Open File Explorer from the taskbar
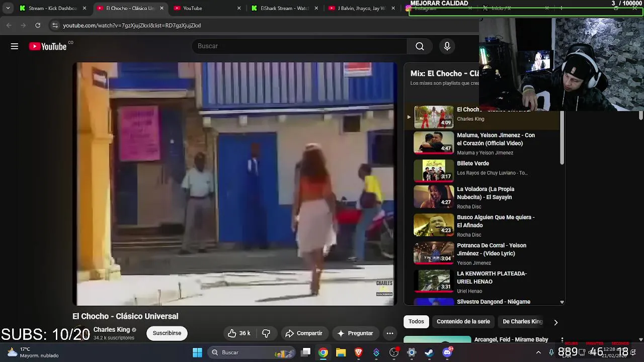 (x=341, y=352)
